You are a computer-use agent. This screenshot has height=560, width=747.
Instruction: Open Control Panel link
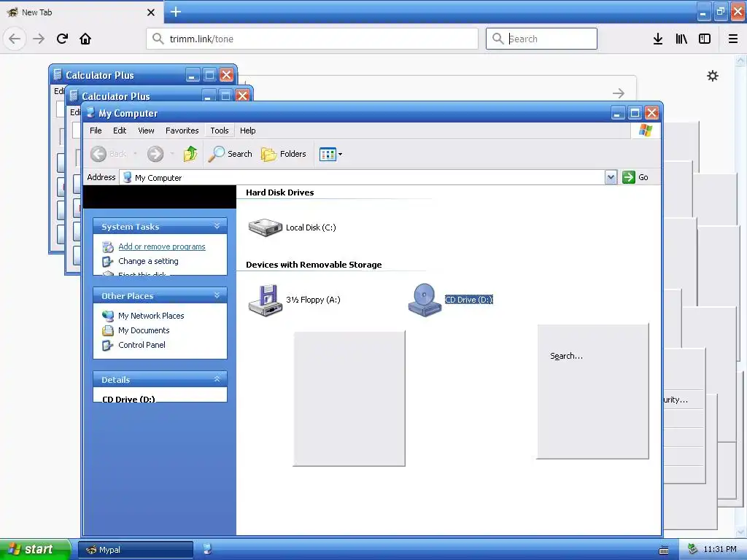point(142,345)
